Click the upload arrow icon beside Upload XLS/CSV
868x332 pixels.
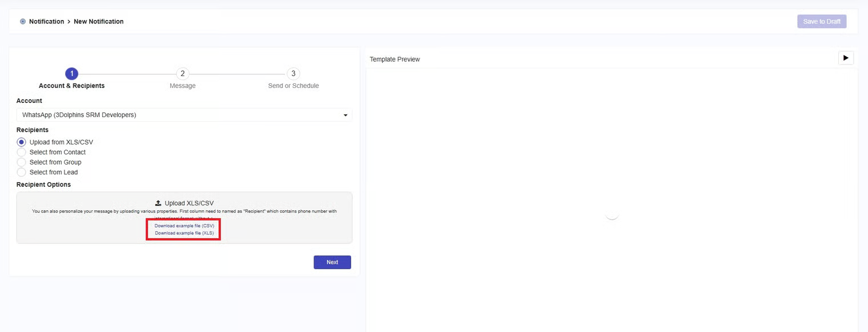[158, 203]
